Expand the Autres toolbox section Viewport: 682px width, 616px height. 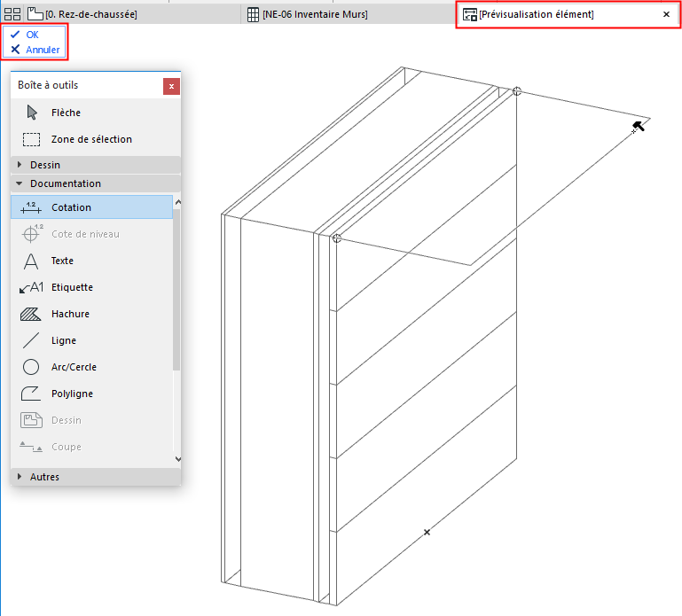click(x=96, y=477)
